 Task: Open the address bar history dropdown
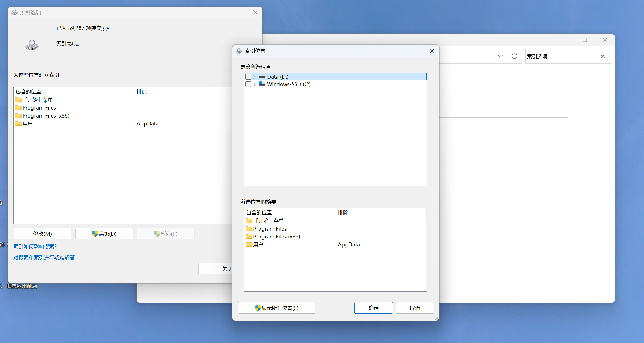[500, 56]
